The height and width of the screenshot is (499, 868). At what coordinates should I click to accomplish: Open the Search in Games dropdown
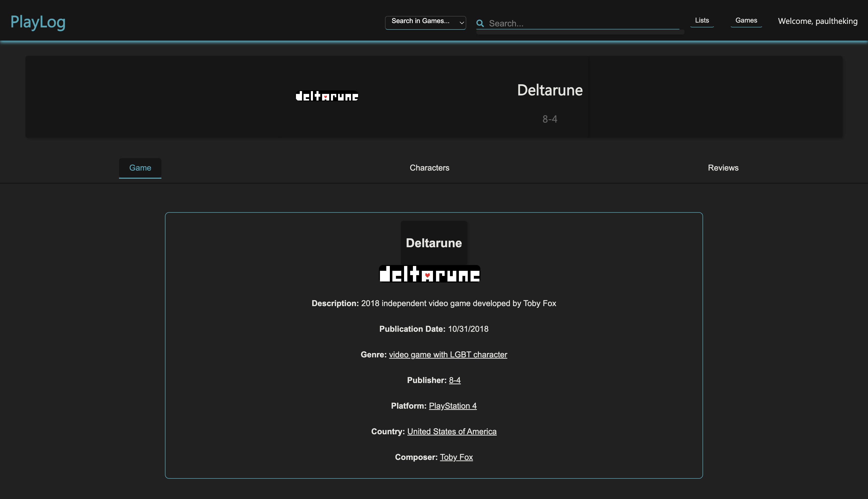click(x=425, y=23)
